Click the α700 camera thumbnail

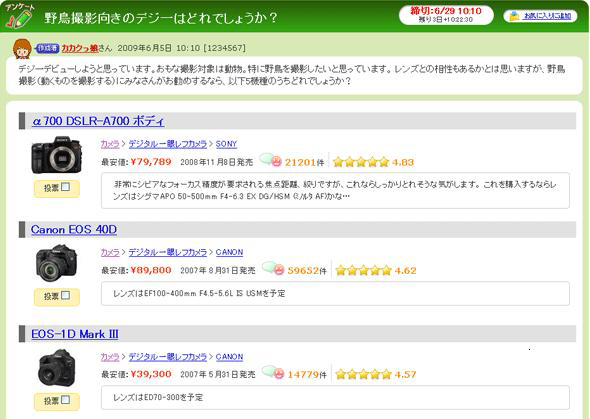click(56, 155)
